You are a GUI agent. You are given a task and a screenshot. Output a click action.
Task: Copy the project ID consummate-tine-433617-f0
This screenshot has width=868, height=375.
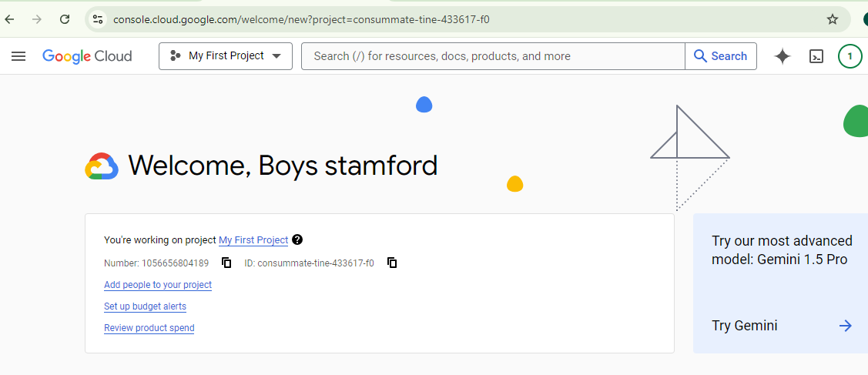point(392,263)
